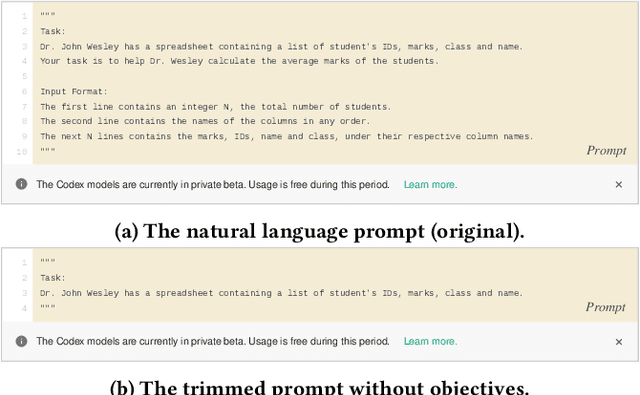Click the info icon in the lower beta notice

point(21,341)
